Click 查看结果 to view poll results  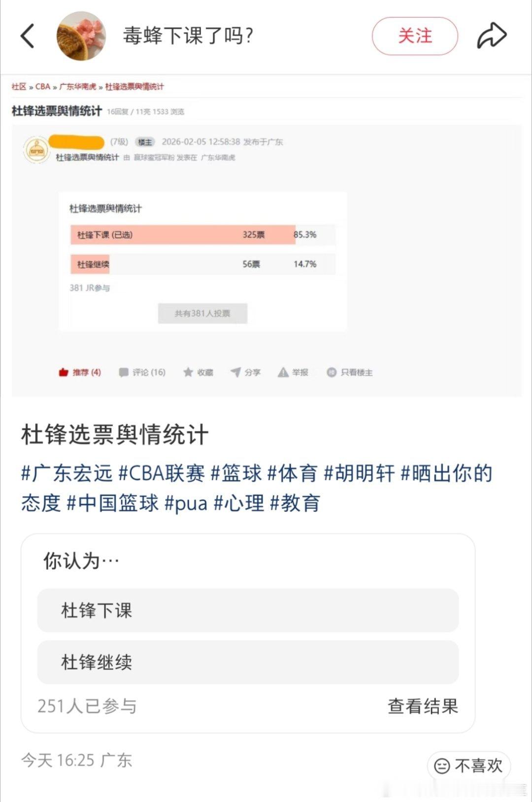tap(422, 706)
